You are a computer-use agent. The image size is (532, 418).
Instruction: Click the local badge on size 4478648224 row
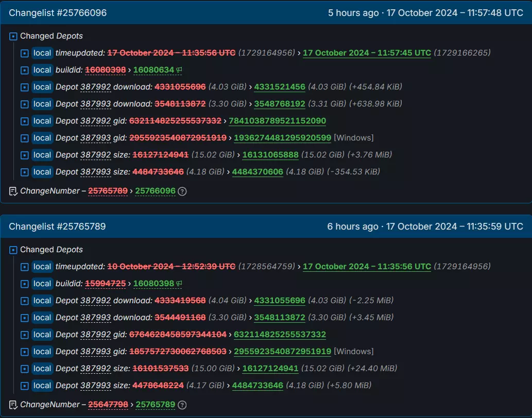pyautogui.click(x=42, y=385)
